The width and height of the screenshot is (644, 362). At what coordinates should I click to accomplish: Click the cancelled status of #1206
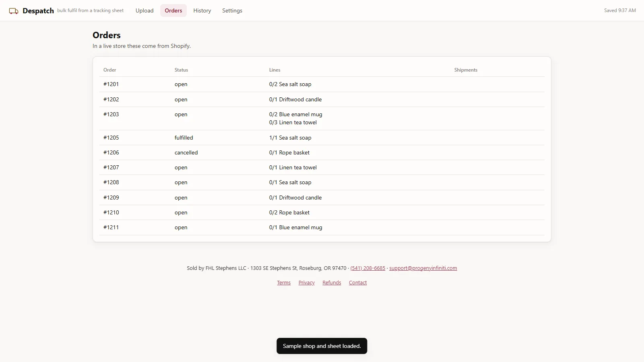click(186, 152)
